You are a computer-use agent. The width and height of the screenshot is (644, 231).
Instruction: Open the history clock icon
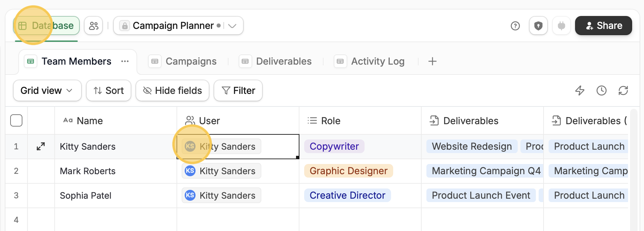pos(602,90)
